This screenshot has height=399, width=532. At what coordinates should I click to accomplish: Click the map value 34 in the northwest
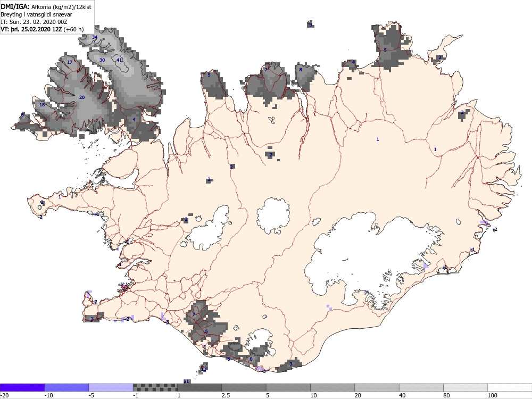95,37
